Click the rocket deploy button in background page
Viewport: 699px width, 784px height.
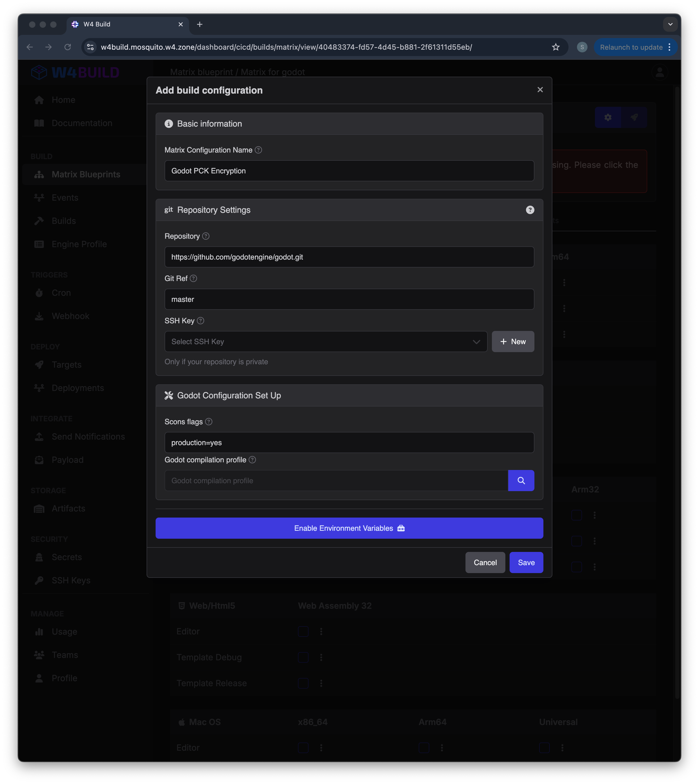click(x=634, y=117)
